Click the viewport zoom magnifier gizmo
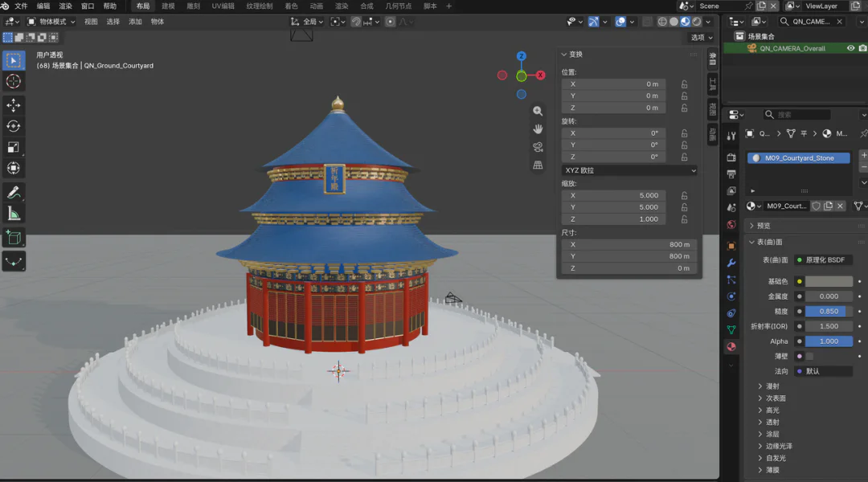The width and height of the screenshot is (868, 482). [538, 111]
